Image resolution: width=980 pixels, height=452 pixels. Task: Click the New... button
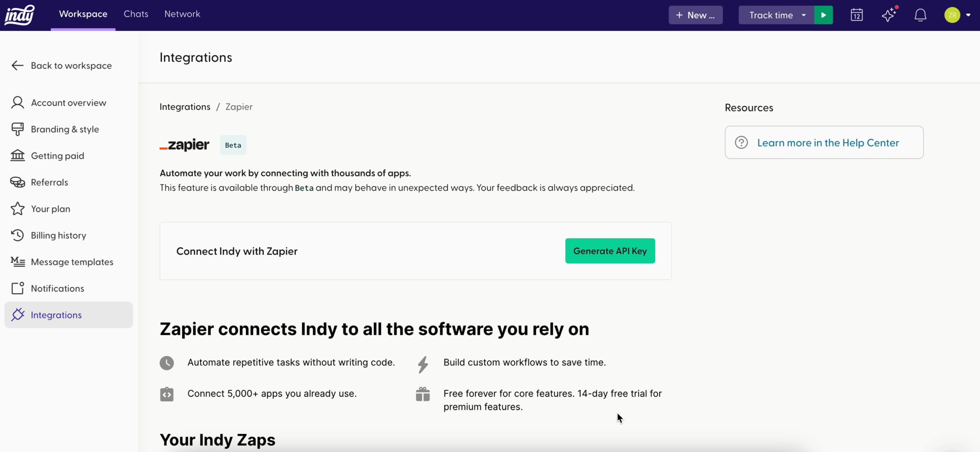695,15
